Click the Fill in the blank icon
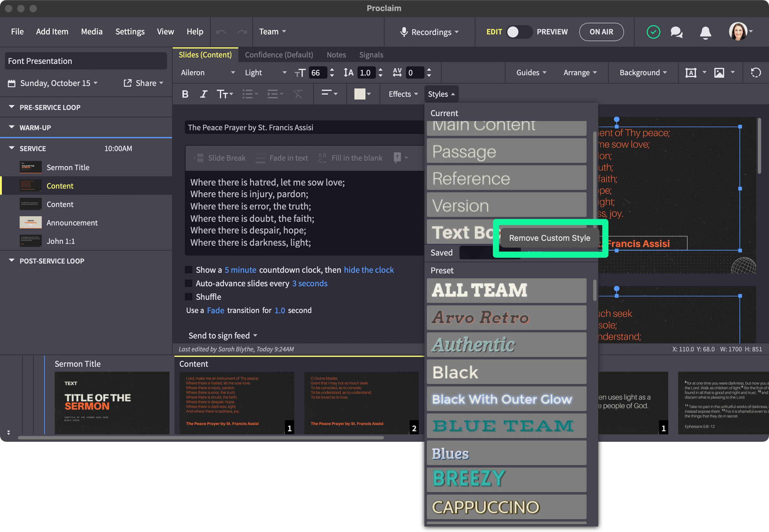This screenshot has height=532, width=769. 322,158
